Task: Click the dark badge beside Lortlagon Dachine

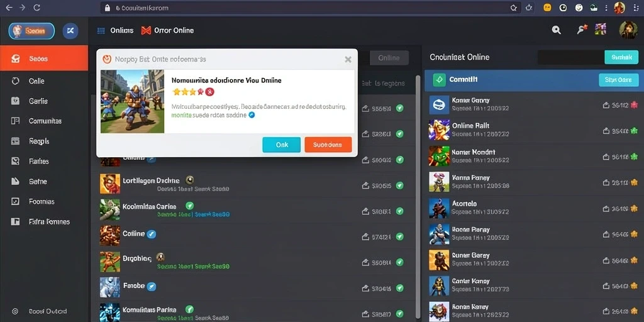Action: [189, 180]
